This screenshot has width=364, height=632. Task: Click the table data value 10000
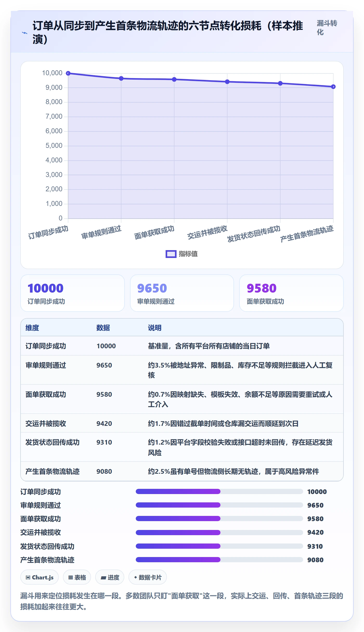tap(106, 346)
